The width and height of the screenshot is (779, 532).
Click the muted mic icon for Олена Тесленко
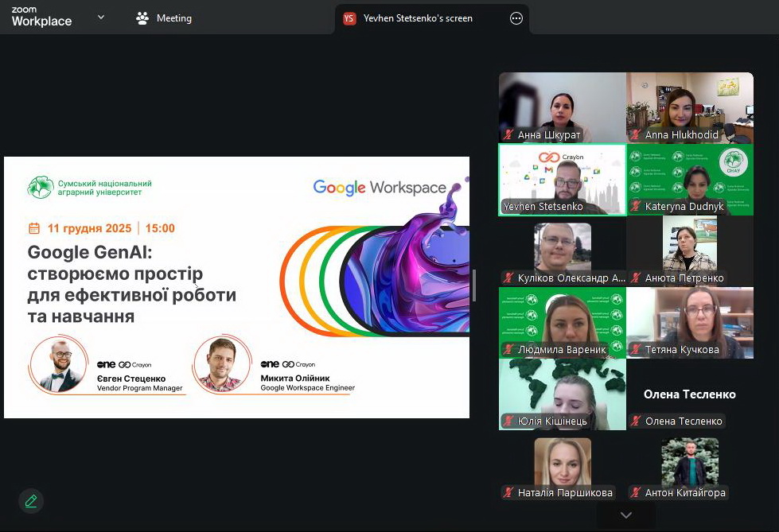[x=636, y=421]
